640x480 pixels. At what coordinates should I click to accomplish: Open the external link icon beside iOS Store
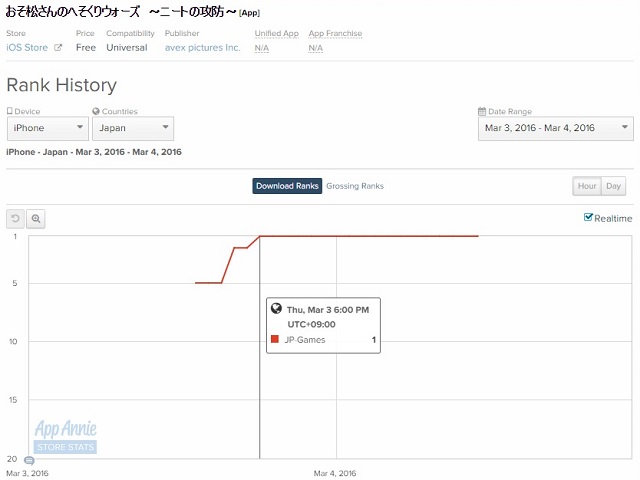pyautogui.click(x=58, y=47)
